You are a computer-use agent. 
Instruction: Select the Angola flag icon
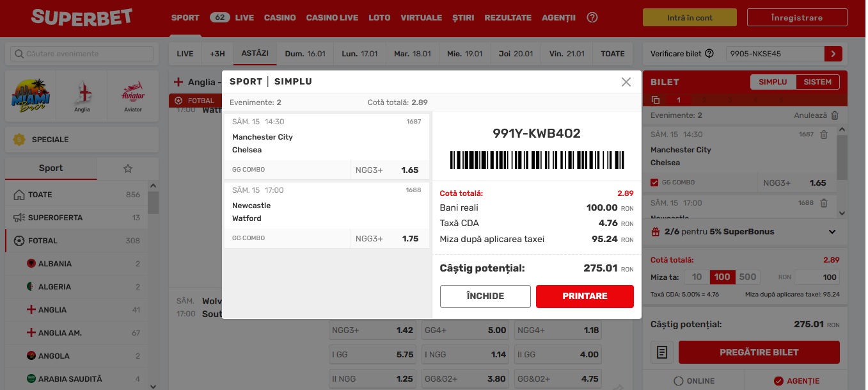coord(30,356)
